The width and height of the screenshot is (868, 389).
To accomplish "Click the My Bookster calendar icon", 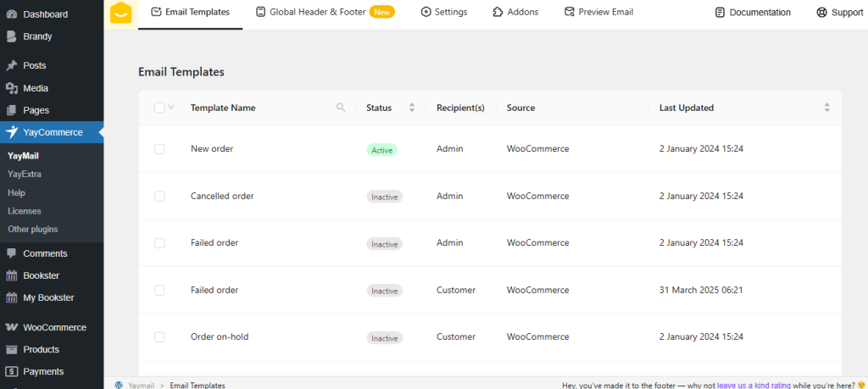I will coord(11,297).
